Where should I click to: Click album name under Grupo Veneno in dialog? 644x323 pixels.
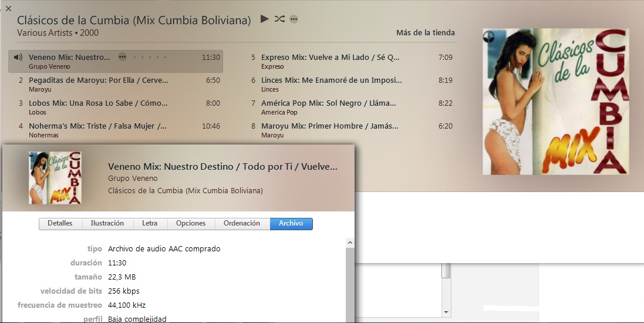pos(186,191)
